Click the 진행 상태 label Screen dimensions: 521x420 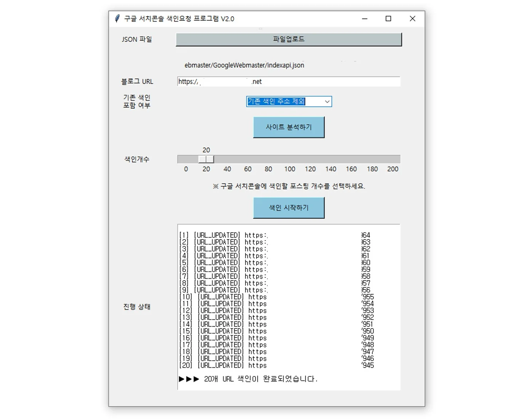coord(137,307)
